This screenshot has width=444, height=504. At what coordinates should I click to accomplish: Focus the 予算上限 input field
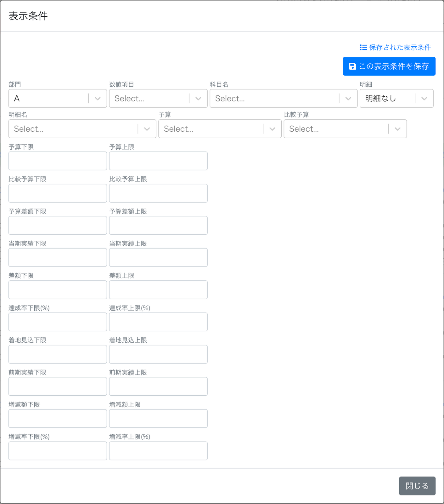click(x=158, y=161)
